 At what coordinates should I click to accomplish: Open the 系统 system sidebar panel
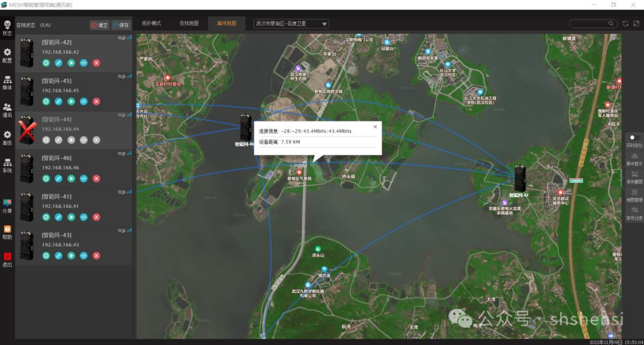click(7, 165)
